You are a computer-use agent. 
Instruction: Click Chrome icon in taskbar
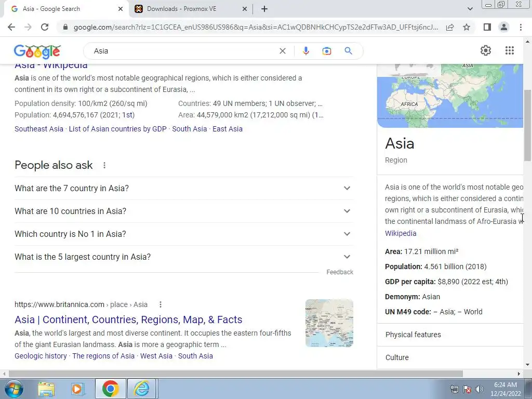pos(110,389)
